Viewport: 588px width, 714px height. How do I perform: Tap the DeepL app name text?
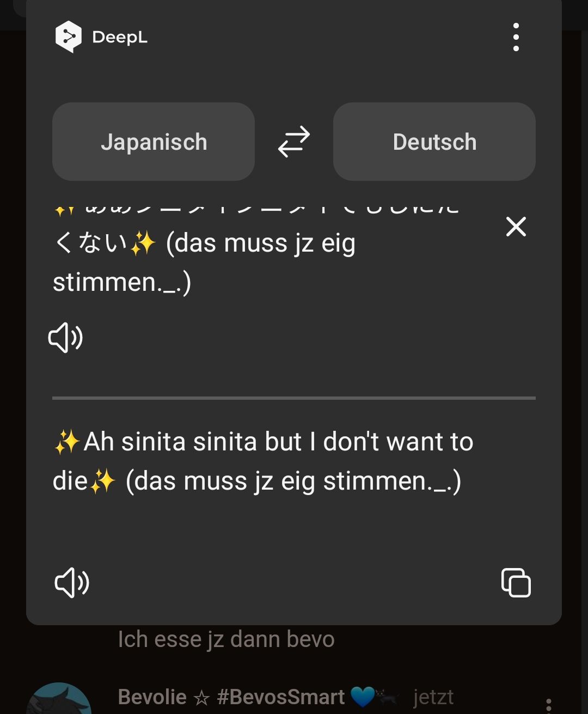[120, 37]
